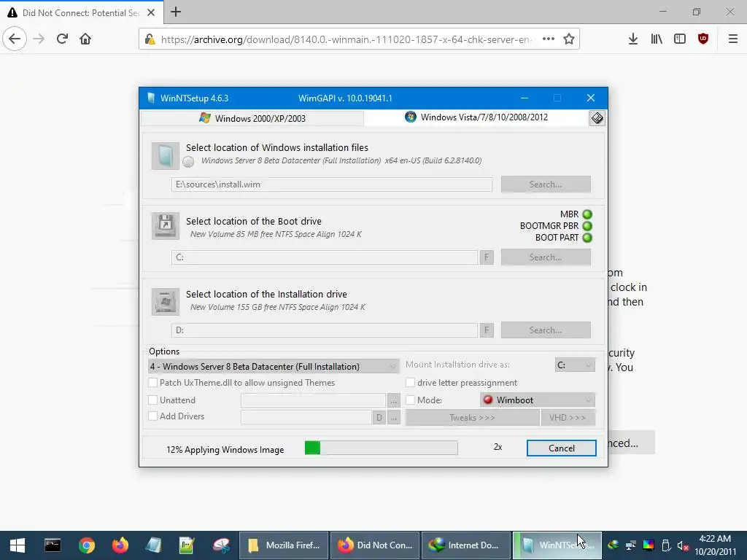Viewport: 747px width, 560px height.
Task: Enable drive letter preassignment checkbox
Action: coord(410,382)
